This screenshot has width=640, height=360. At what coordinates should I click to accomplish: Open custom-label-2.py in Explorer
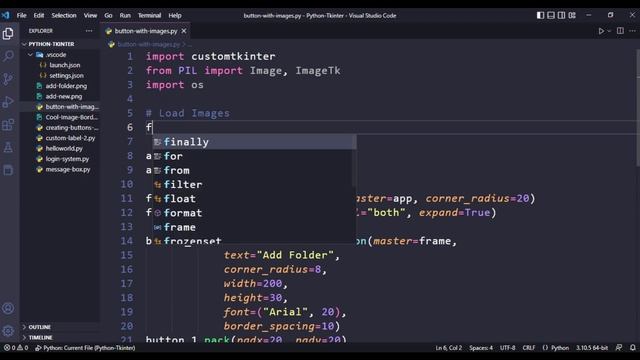tap(60, 138)
